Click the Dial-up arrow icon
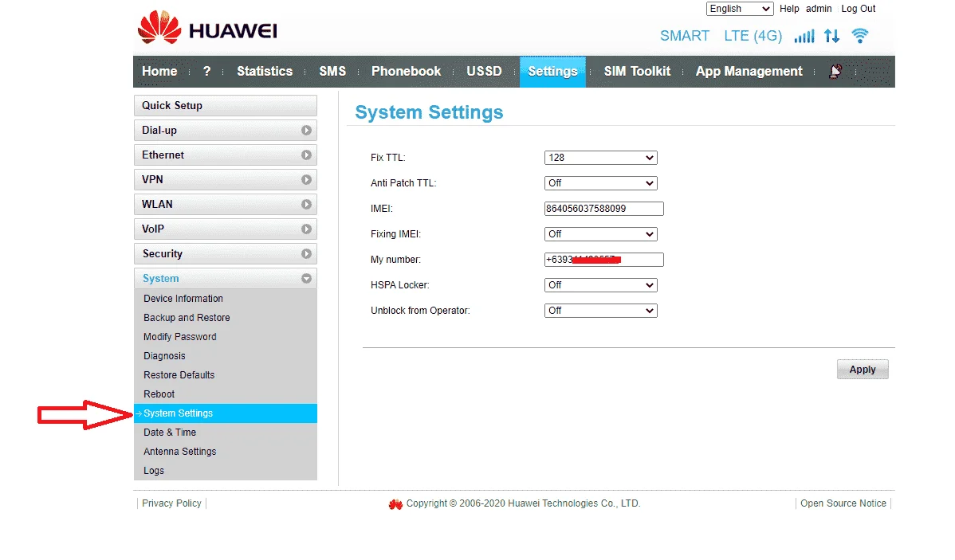Viewport: 955px width, 560px height. click(x=306, y=131)
